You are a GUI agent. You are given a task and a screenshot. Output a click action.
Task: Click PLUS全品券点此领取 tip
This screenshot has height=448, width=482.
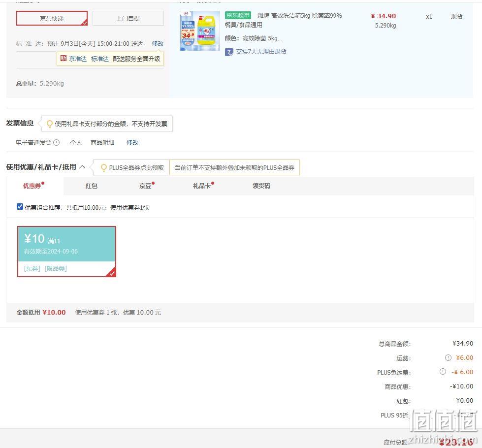[x=136, y=167]
